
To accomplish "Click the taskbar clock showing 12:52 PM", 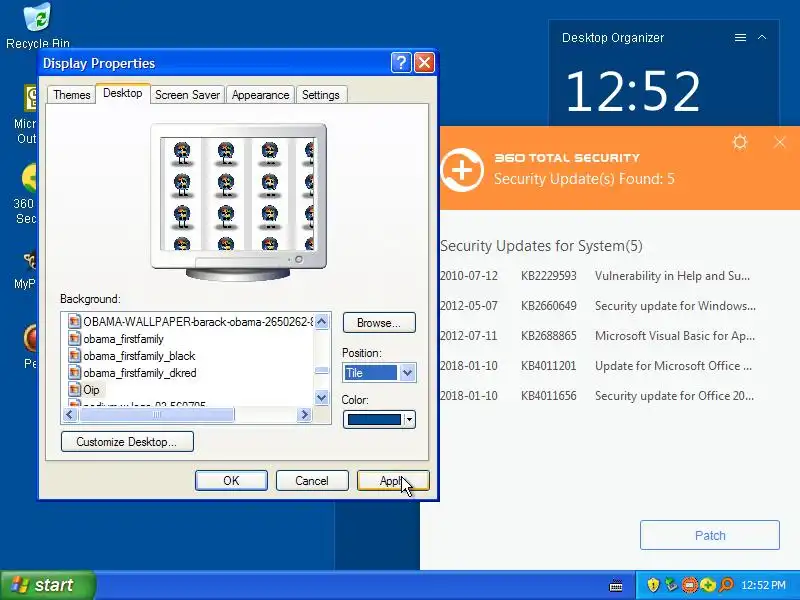I will tap(763, 585).
